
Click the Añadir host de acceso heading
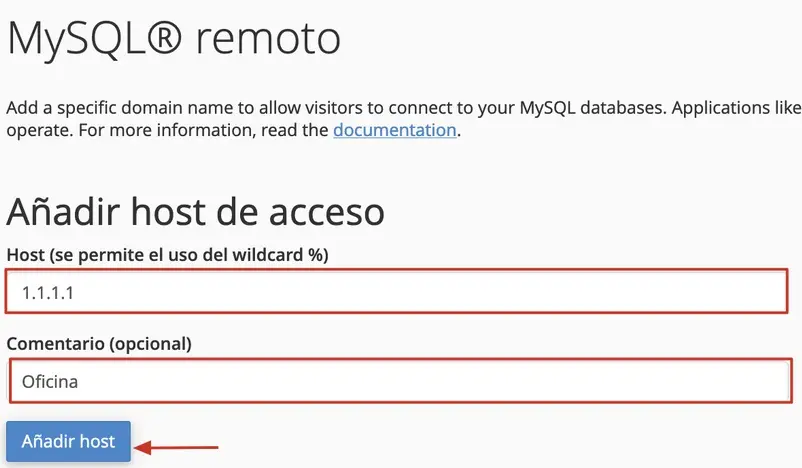pyautogui.click(x=195, y=211)
